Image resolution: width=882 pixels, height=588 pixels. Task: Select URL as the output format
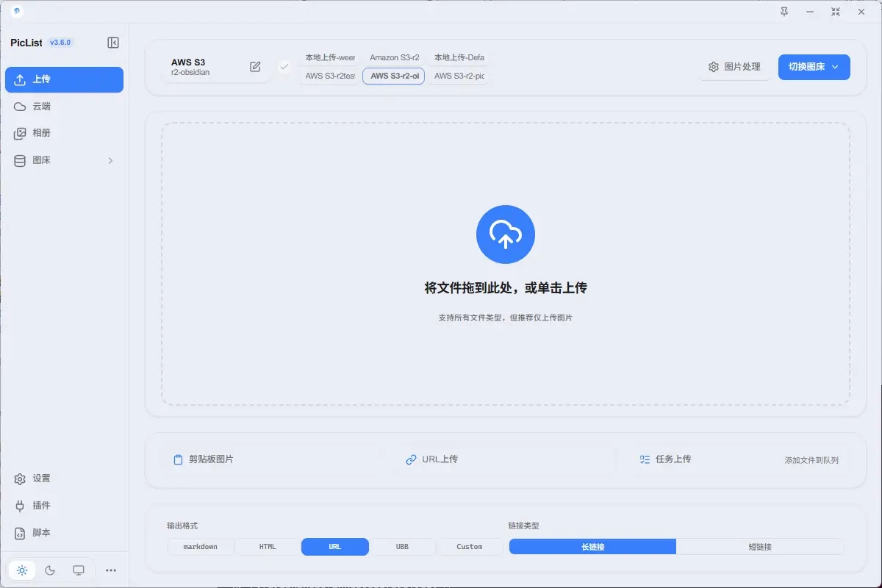pyautogui.click(x=335, y=547)
